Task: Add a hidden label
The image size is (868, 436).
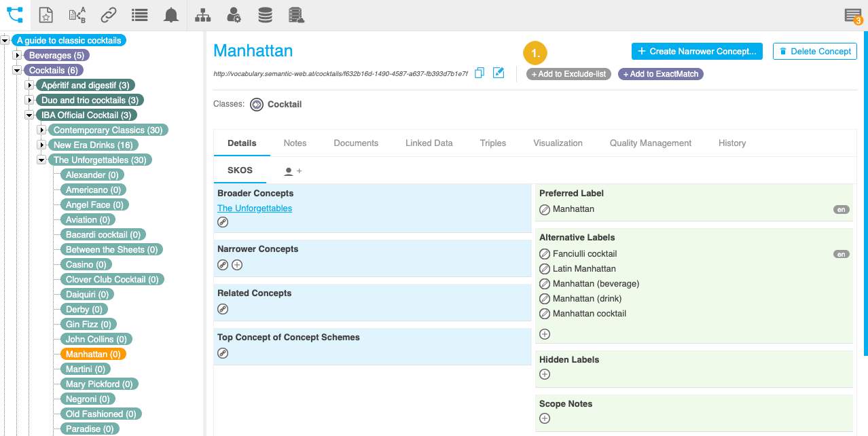Action: coord(544,374)
